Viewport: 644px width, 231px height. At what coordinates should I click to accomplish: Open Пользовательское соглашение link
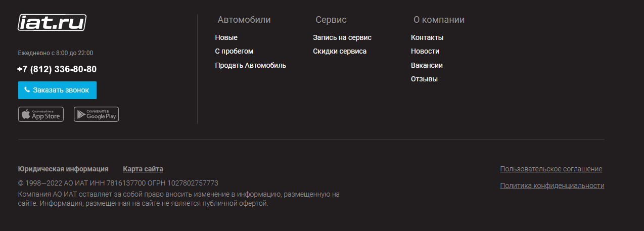[551, 169]
